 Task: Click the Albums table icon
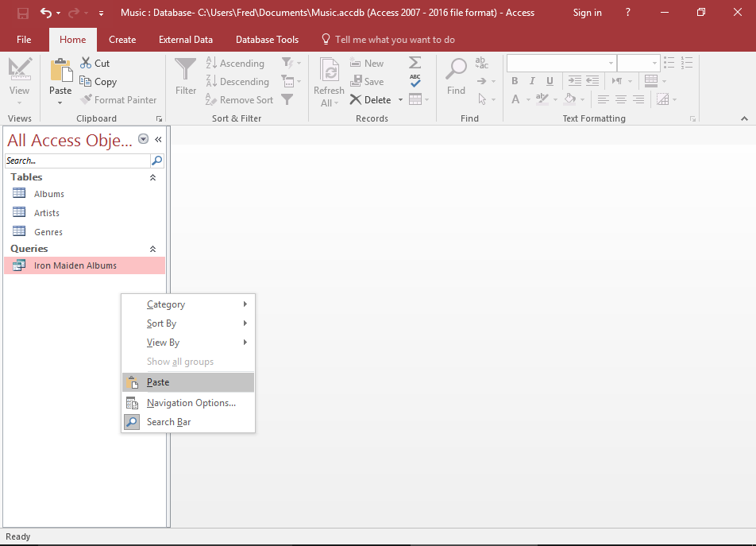pos(19,193)
